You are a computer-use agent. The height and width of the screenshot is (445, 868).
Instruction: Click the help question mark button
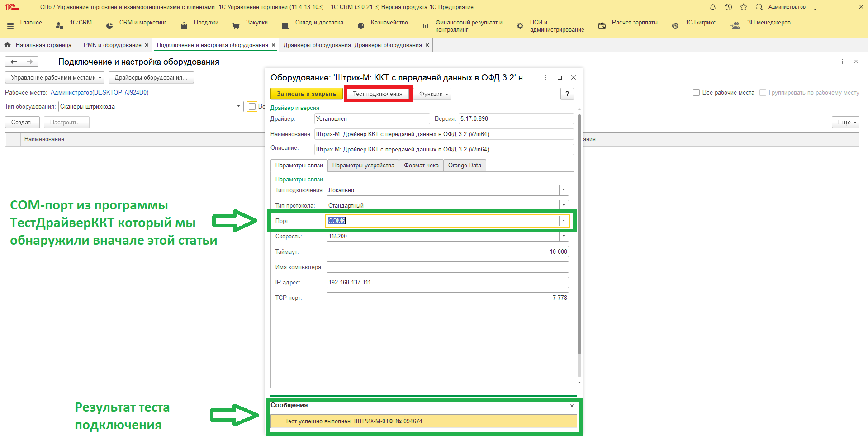[567, 94]
